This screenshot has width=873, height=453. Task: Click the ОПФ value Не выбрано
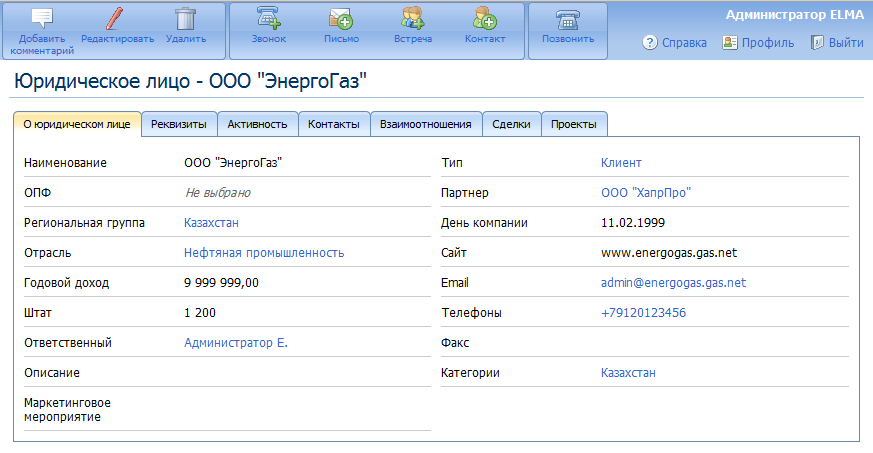pyautogui.click(x=218, y=193)
